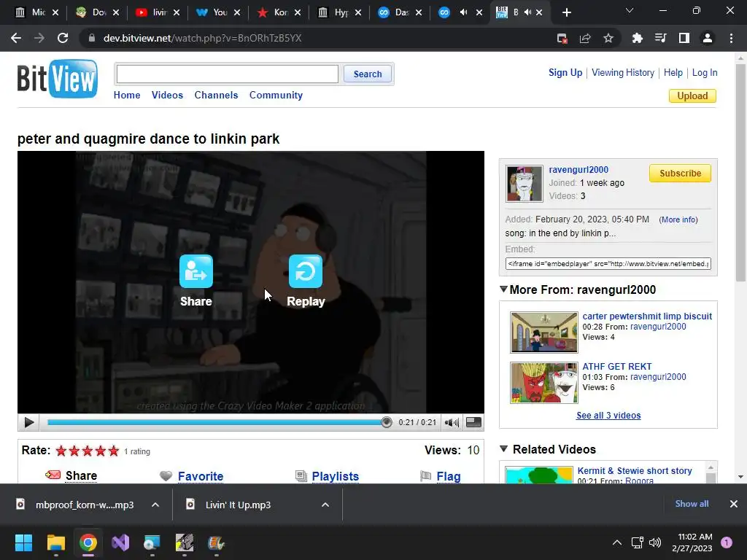747x560 pixels.
Task: Open the ATHF GET REKT video title
Action: pyautogui.click(x=617, y=366)
